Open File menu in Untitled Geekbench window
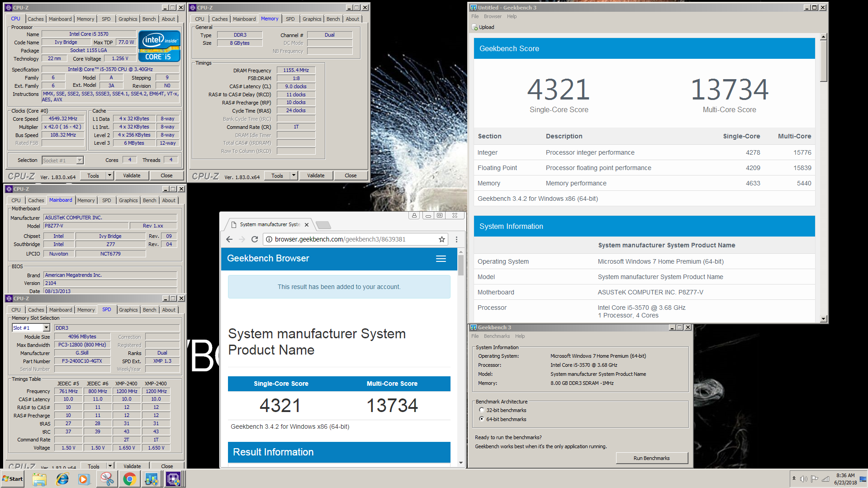This screenshot has width=868, height=488. pyautogui.click(x=475, y=16)
